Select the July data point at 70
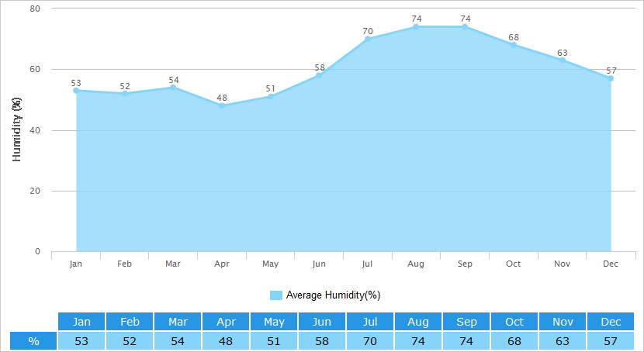 click(368, 39)
